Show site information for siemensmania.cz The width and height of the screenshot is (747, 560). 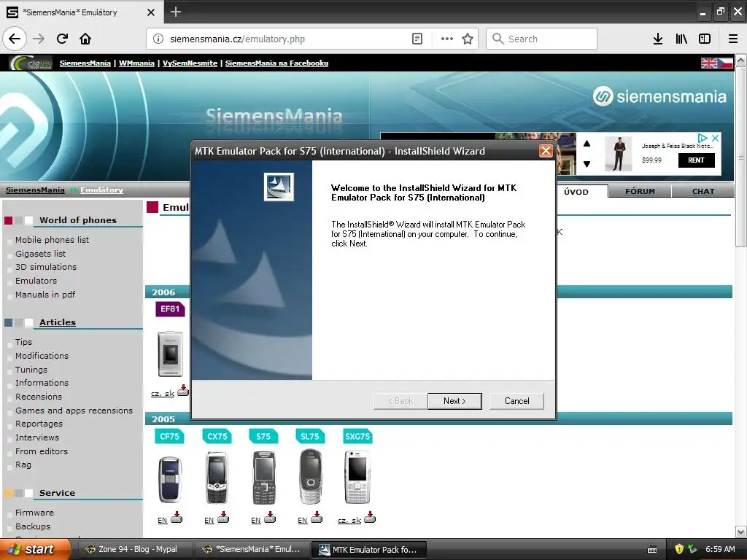[x=158, y=39]
